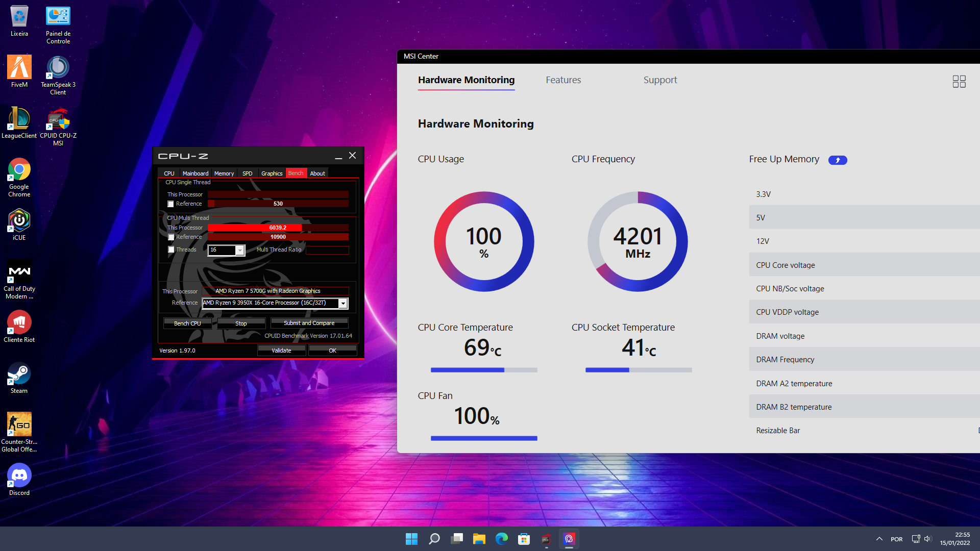Click the Submit and Compare button
980x551 pixels.
click(309, 323)
